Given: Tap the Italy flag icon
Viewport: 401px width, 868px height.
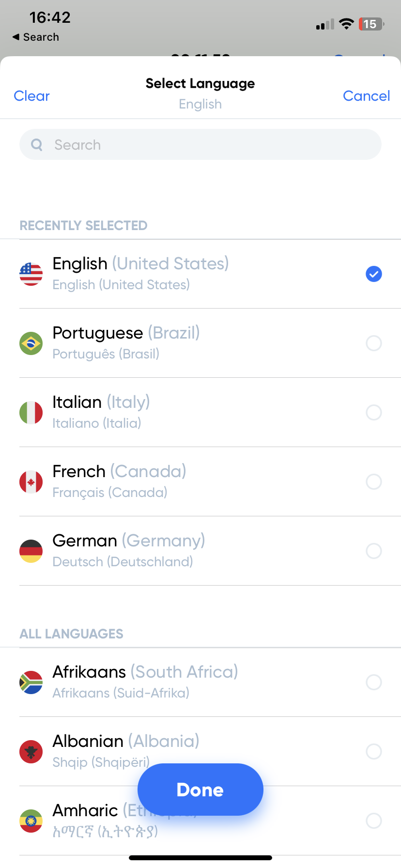Looking at the screenshot, I should click(31, 413).
